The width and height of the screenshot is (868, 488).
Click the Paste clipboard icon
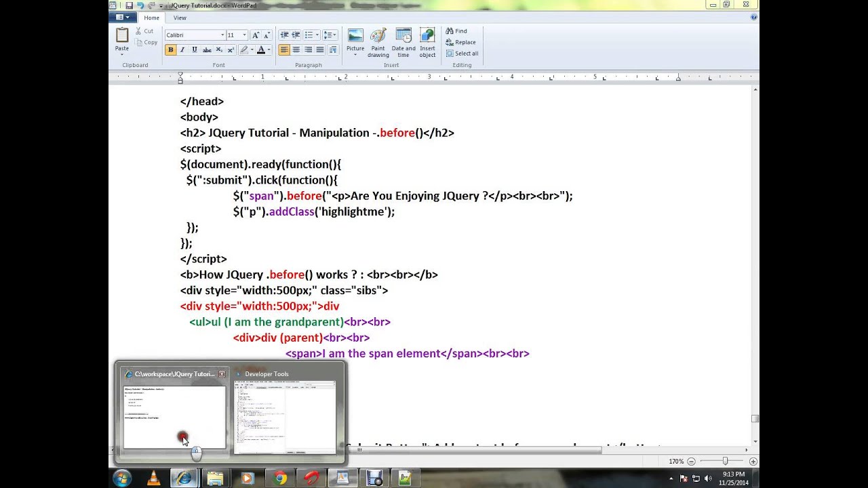pyautogui.click(x=122, y=36)
